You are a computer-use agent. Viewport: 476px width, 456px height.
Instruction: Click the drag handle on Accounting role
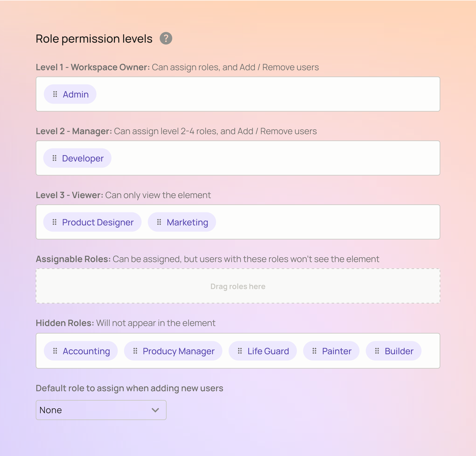pyautogui.click(x=54, y=351)
